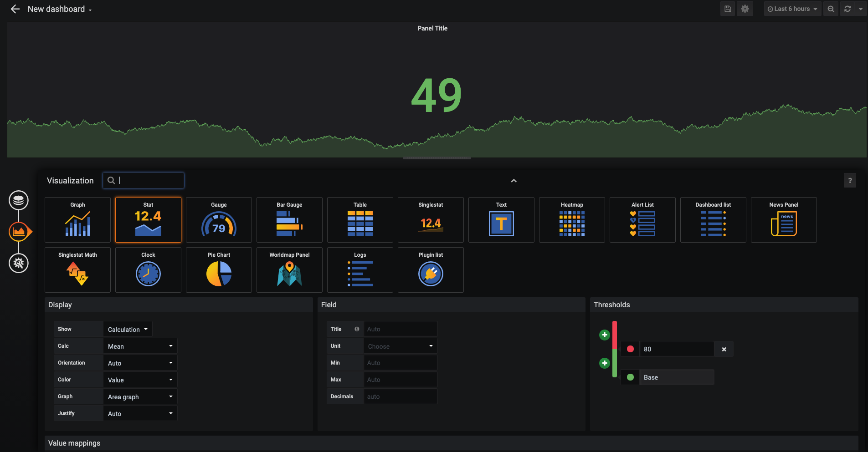Select the Gauge visualization

click(219, 220)
